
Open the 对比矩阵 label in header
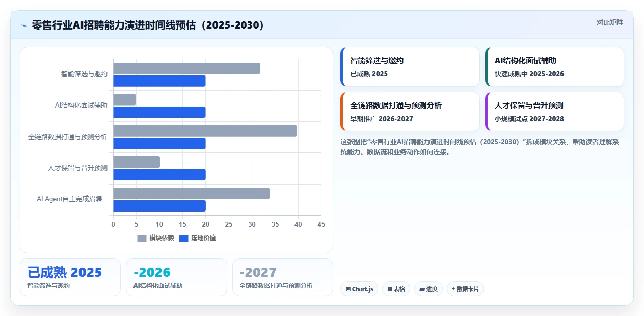point(609,22)
